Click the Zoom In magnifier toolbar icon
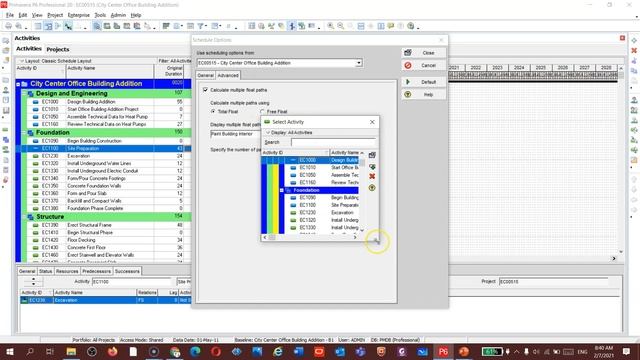 pos(330,26)
